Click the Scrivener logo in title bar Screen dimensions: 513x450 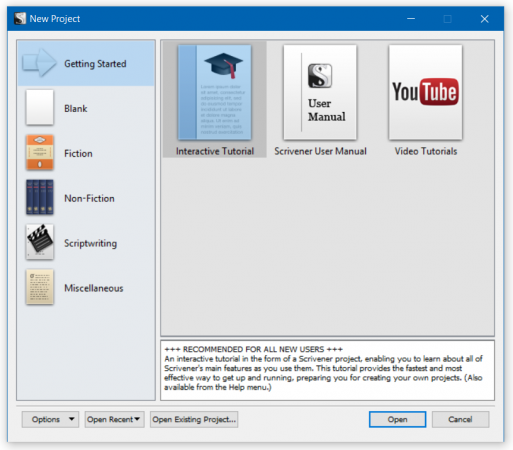point(20,19)
